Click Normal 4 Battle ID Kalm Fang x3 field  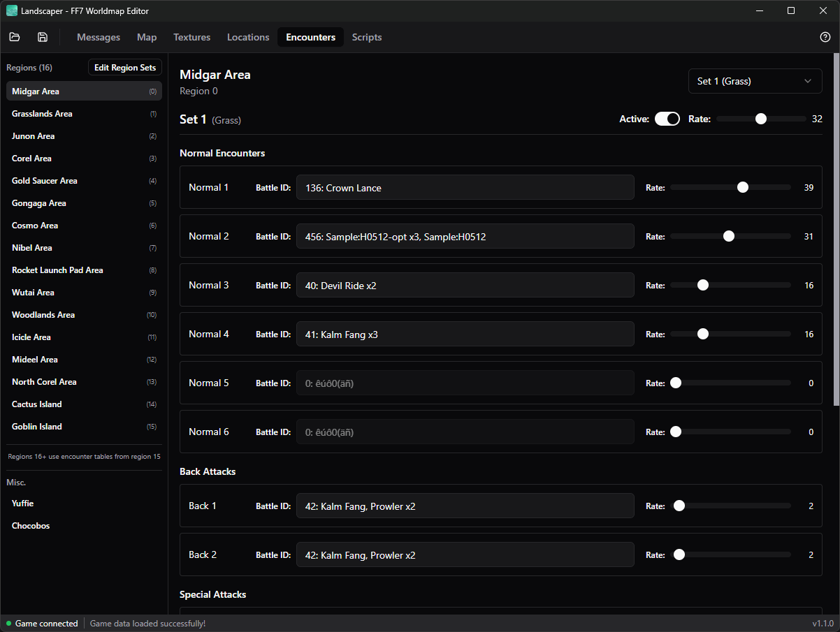click(465, 334)
